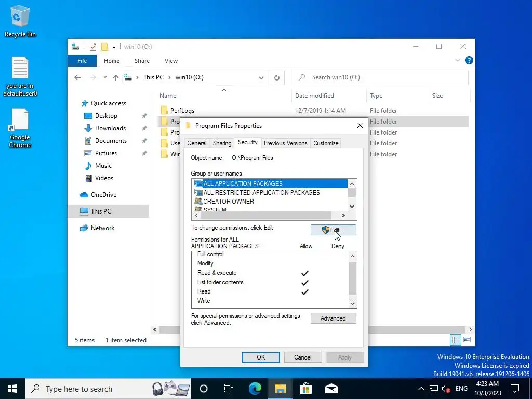Sort by the Name column header
532x399 pixels.
[224, 96]
